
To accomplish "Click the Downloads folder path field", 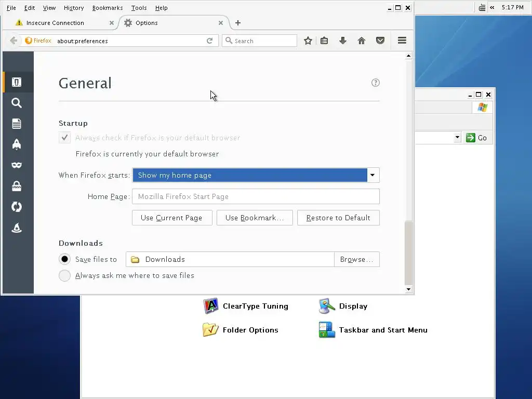I will click(x=230, y=259).
